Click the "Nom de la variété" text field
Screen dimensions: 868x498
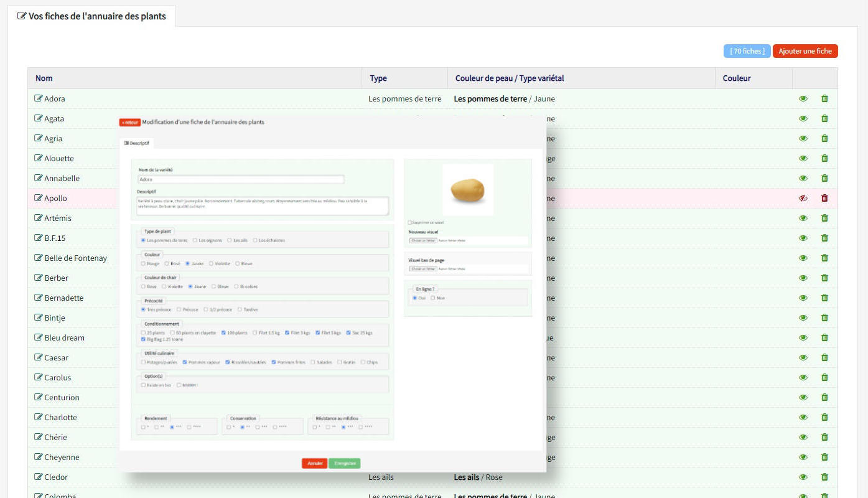point(241,179)
